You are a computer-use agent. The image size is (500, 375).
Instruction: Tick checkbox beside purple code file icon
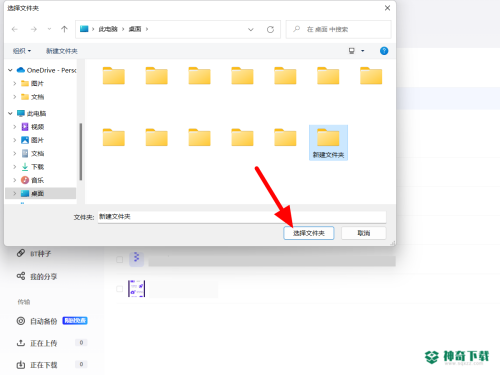pyautogui.click(x=119, y=259)
